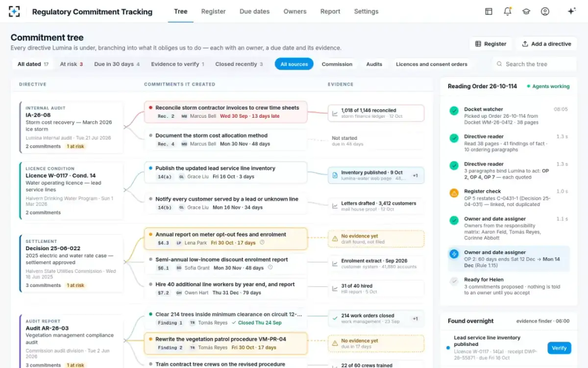The image size is (588, 368).
Task: Filter by Closed recently
Action: 239,64
